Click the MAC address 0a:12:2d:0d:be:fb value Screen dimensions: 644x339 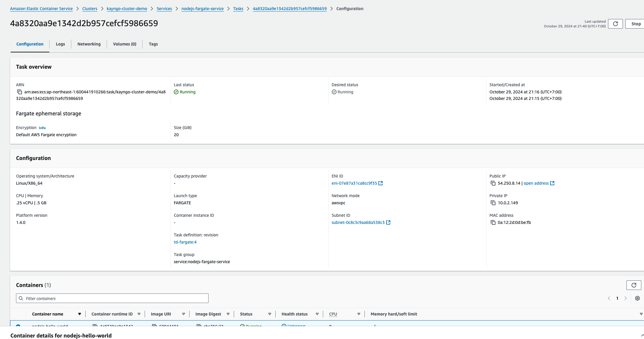(514, 222)
